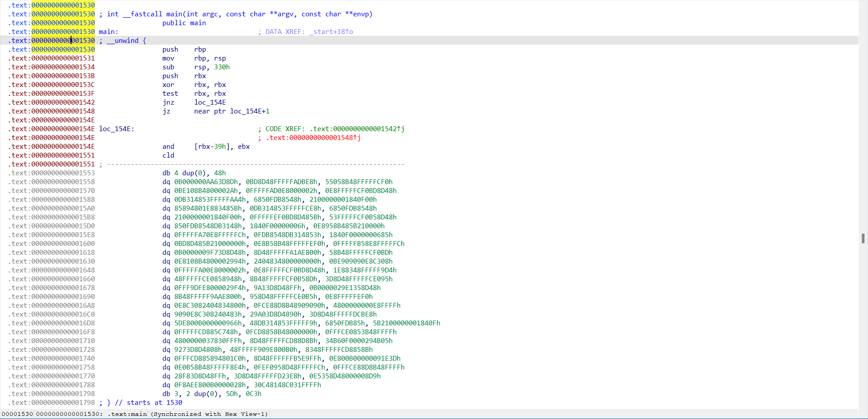Click the '} // starts at 1530' comment

click(144, 403)
